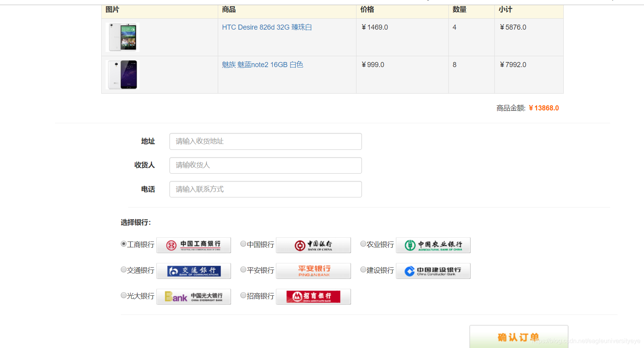Click the 收货人 form label
The image size is (644, 348).
point(145,165)
